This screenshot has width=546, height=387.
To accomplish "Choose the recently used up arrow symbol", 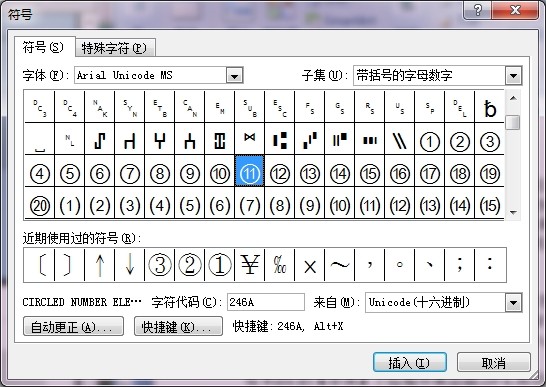I will 100,265.
